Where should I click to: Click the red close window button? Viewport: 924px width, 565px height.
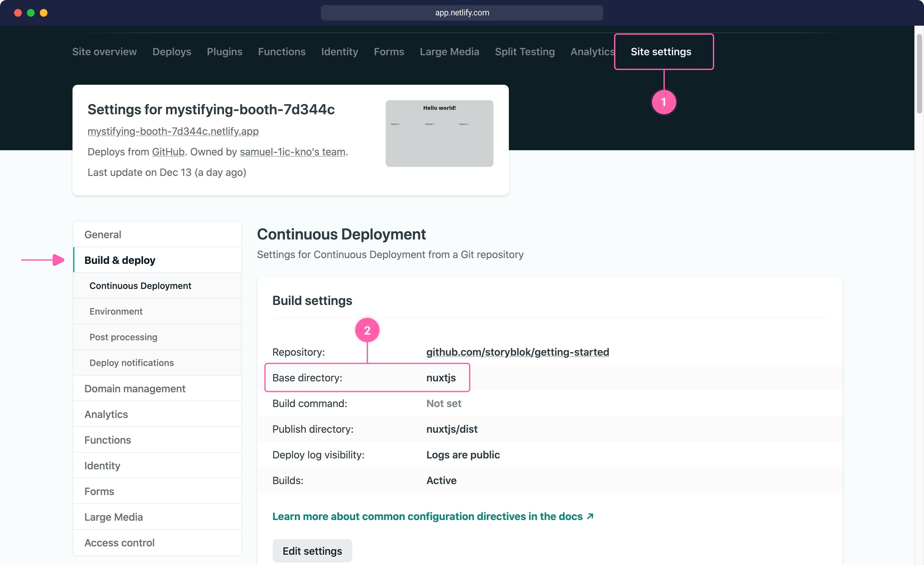18,13
